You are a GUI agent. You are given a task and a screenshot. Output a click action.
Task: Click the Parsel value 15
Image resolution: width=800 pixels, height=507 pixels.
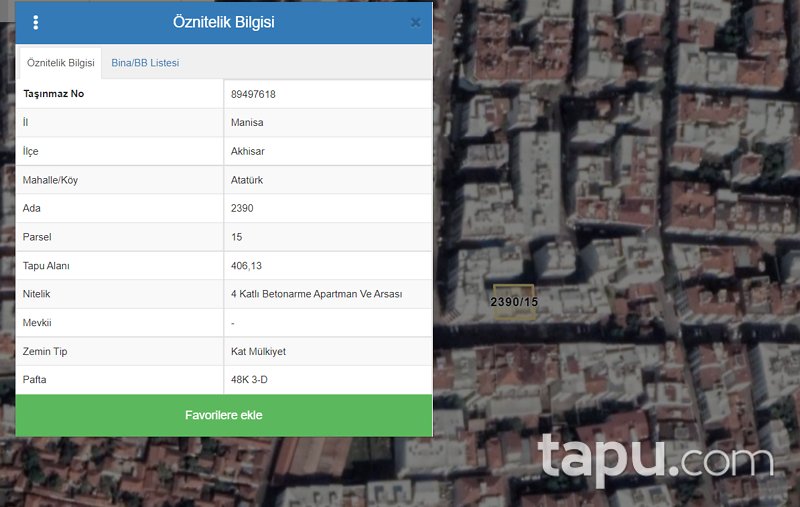(x=236, y=237)
